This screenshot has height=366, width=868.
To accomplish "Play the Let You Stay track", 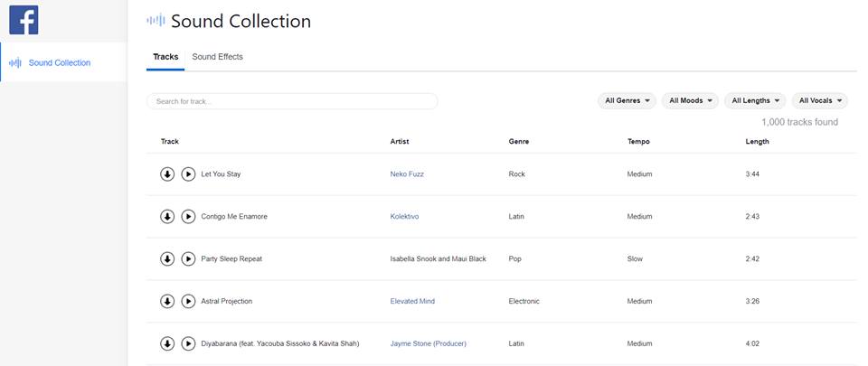I will tap(188, 174).
